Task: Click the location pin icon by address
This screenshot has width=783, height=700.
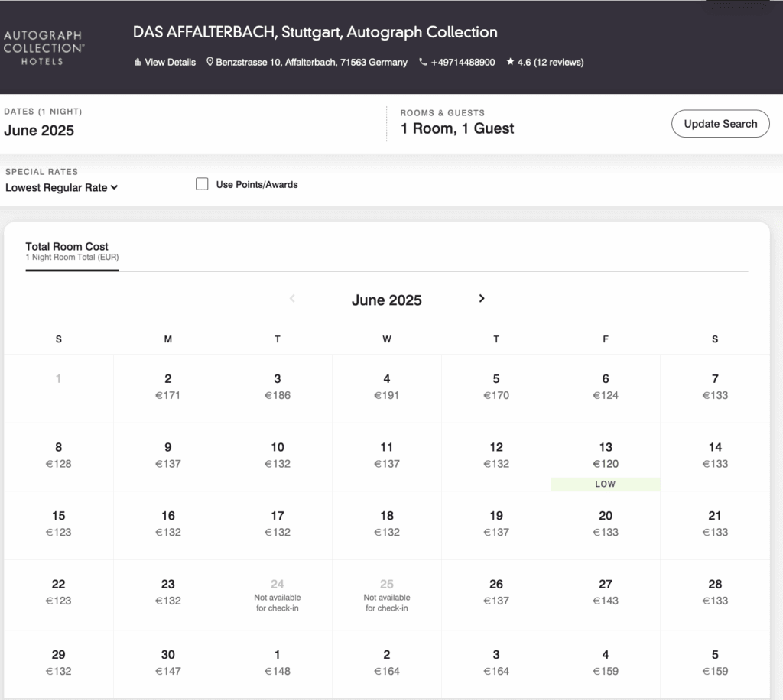Action: coord(210,63)
